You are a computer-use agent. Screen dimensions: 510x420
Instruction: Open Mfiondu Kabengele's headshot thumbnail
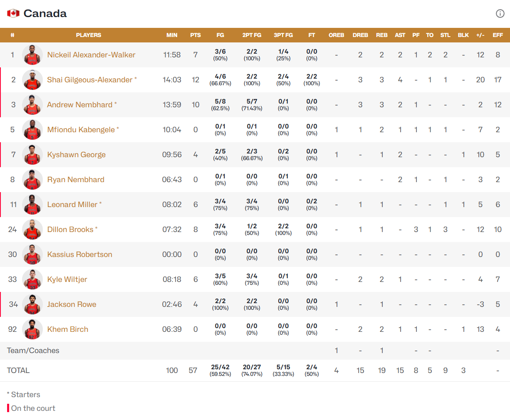pyautogui.click(x=32, y=130)
